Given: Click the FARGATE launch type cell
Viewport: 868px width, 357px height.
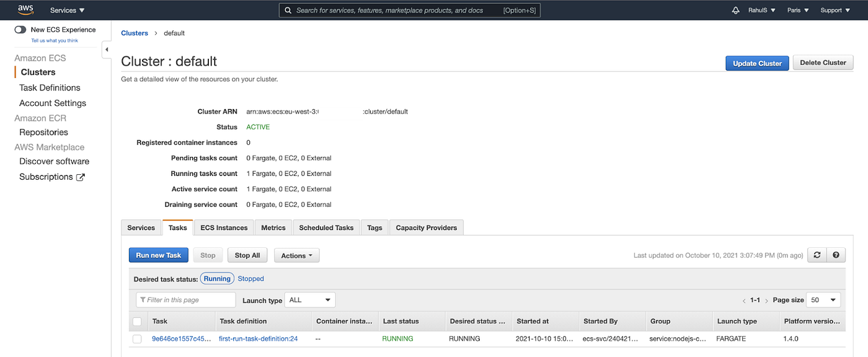Looking at the screenshot, I should [731, 339].
